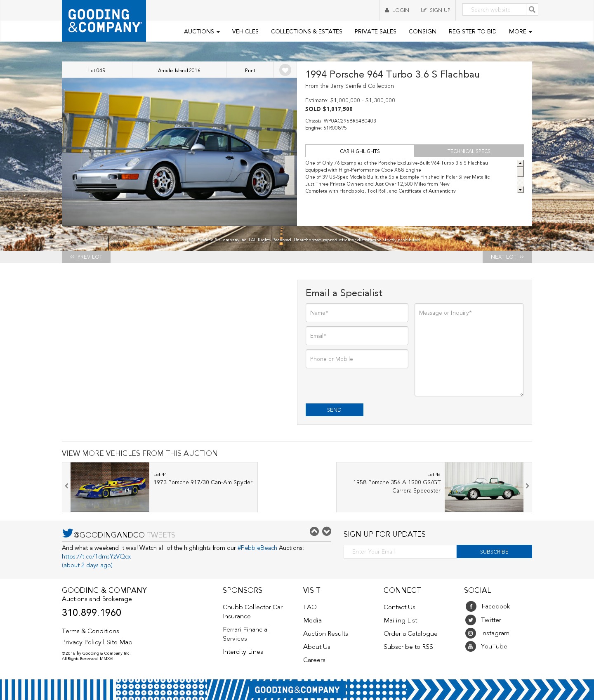The height and width of the screenshot is (700, 594).
Task: Click the Twitter bird icon
Action: tap(67, 533)
